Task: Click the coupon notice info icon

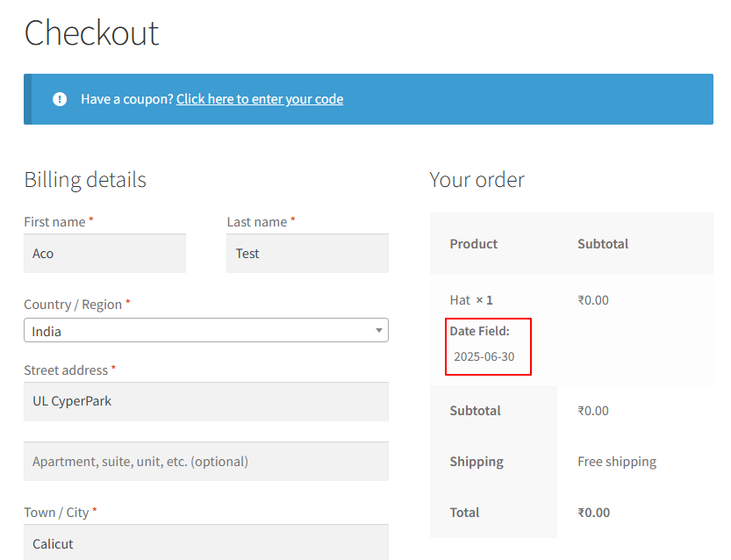Action: (60, 99)
